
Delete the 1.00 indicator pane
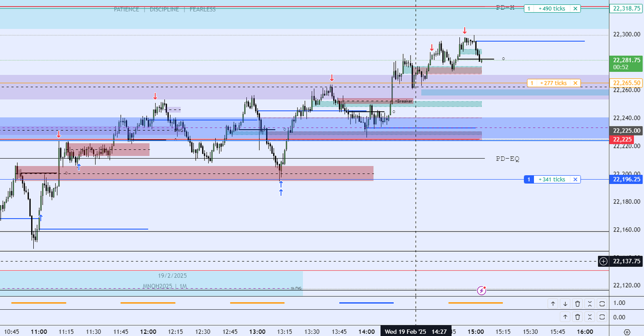click(x=577, y=303)
